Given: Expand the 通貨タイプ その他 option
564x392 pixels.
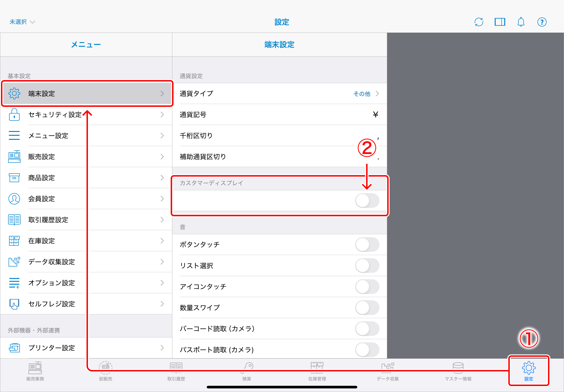Looking at the screenshot, I should coord(365,93).
